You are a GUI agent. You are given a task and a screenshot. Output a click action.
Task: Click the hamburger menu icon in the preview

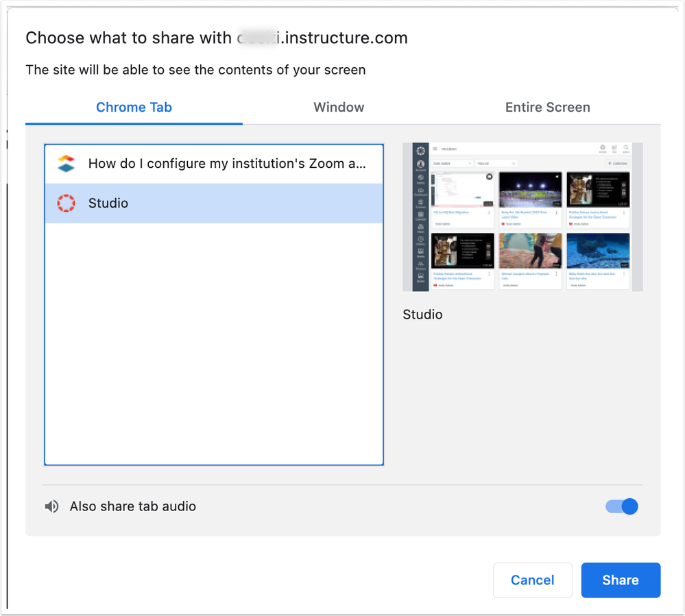[x=435, y=149]
